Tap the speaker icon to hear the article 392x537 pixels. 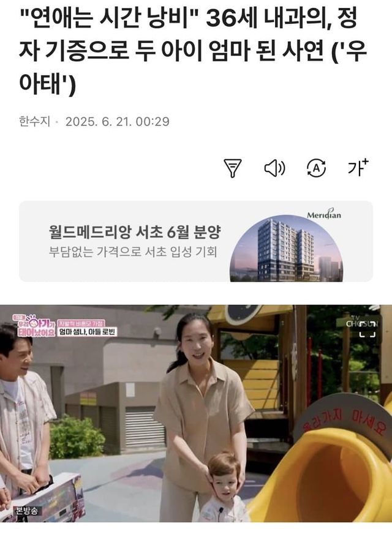pos(275,168)
